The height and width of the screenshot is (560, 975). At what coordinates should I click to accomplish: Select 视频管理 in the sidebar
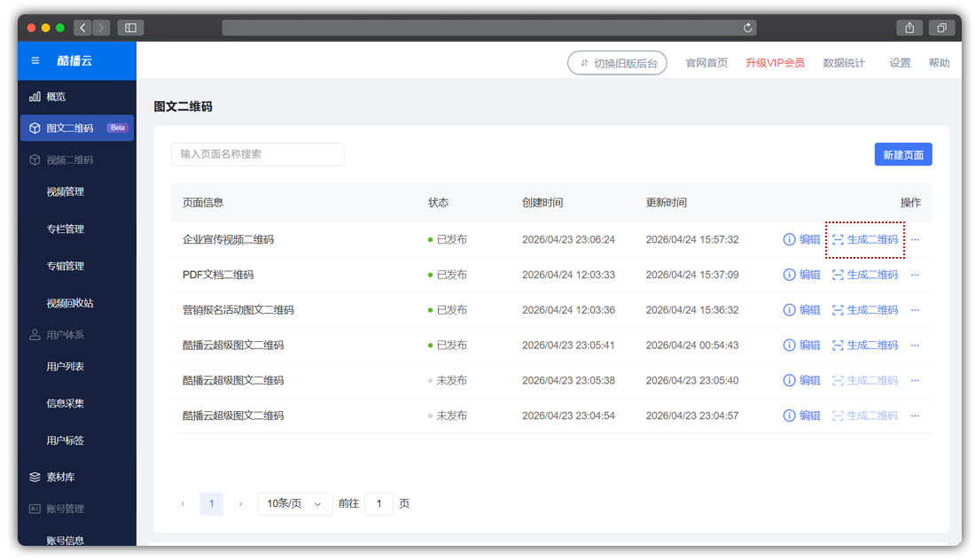coord(66,191)
